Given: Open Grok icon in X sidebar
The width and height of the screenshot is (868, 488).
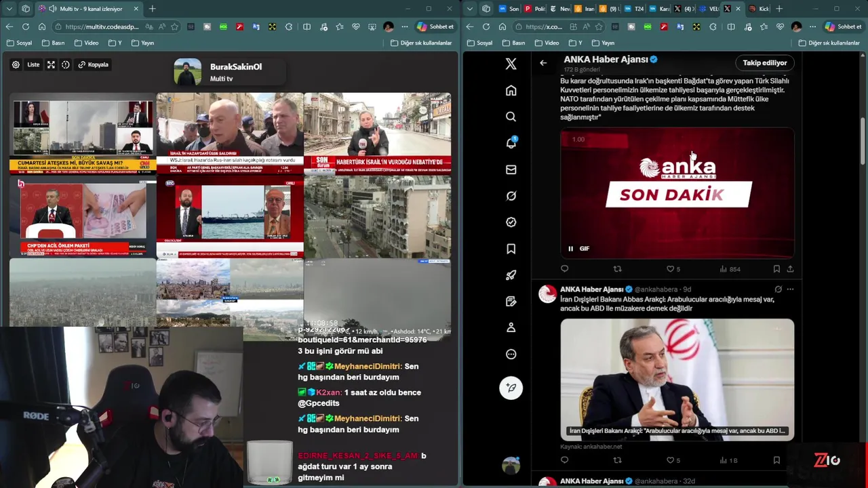Looking at the screenshot, I should click(511, 196).
